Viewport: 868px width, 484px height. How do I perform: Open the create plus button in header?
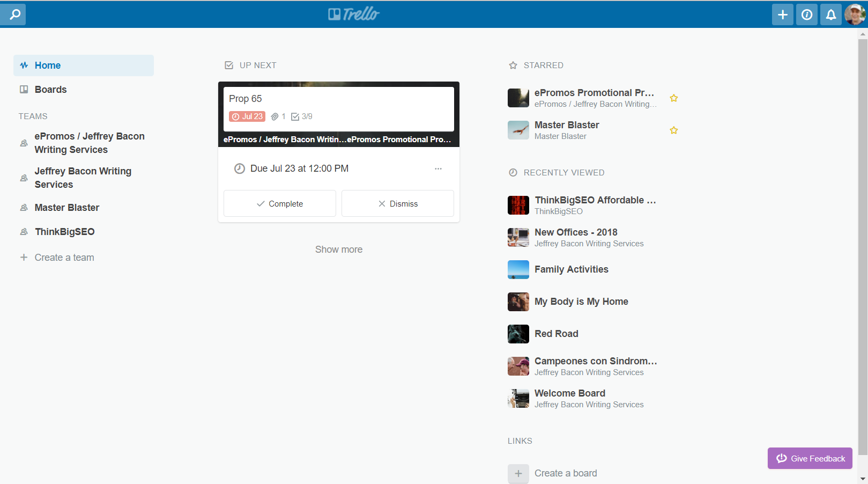click(783, 14)
